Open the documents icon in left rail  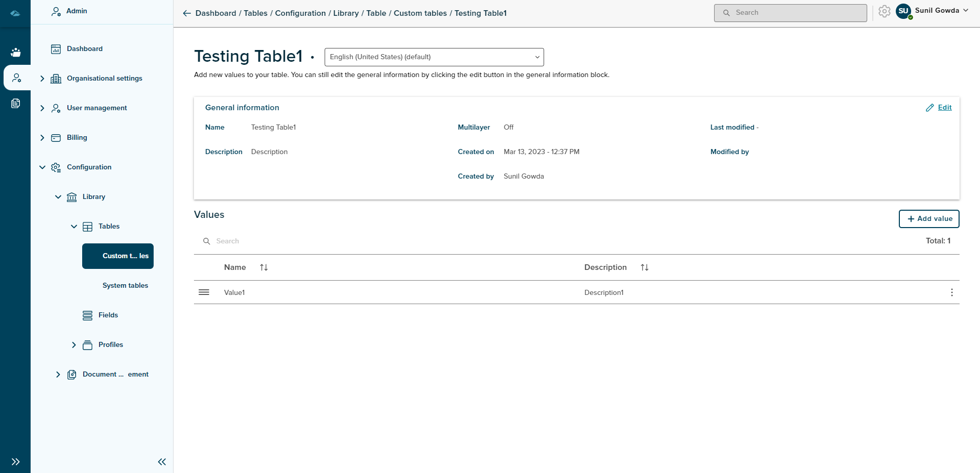tap(16, 104)
